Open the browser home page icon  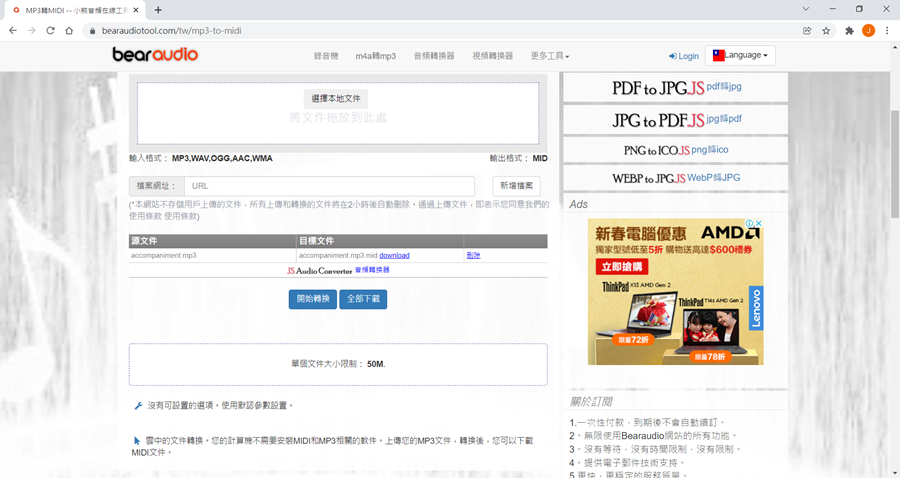click(x=69, y=30)
